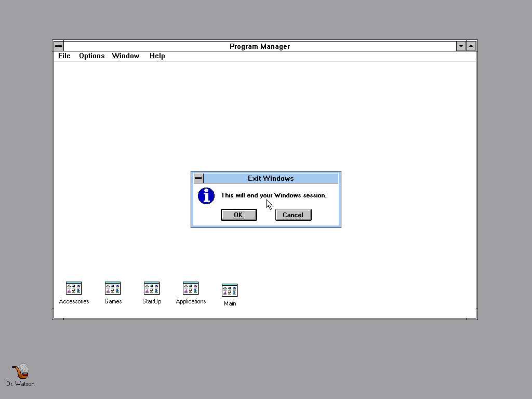This screenshot has height=399, width=532.
Task: Minimize the Program Manager window
Action: [x=461, y=46]
